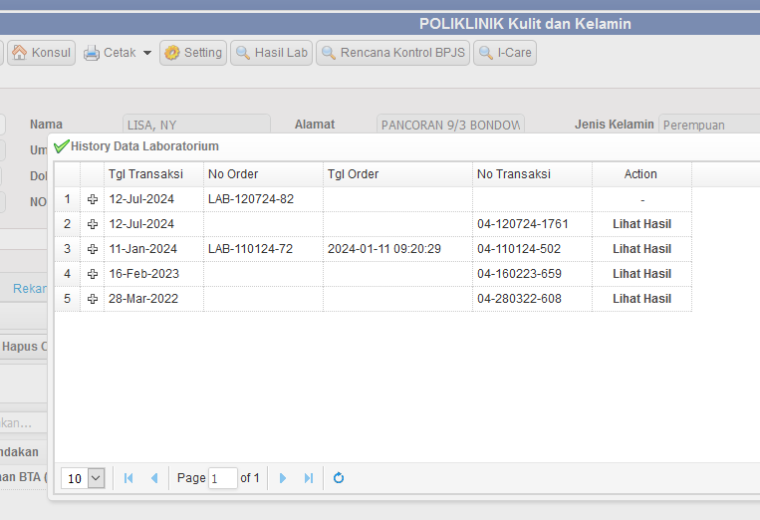Viewport: 760px width, 520px height.
Task: Jump to last page of results
Action: pos(309,478)
